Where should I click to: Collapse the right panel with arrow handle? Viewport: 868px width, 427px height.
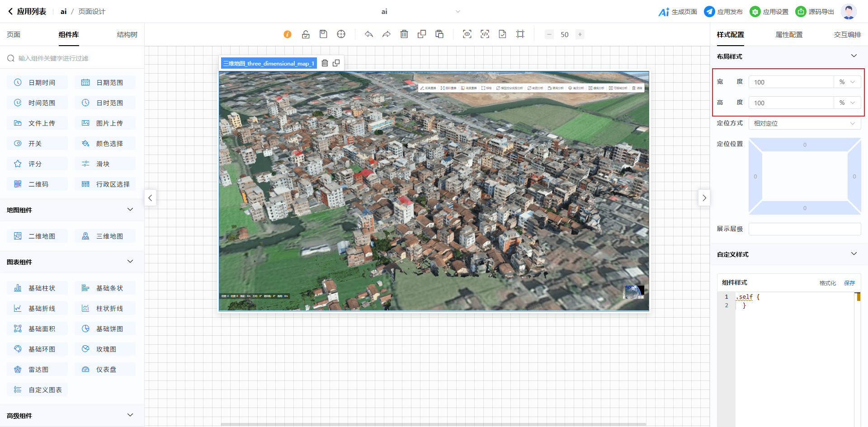pyautogui.click(x=704, y=198)
